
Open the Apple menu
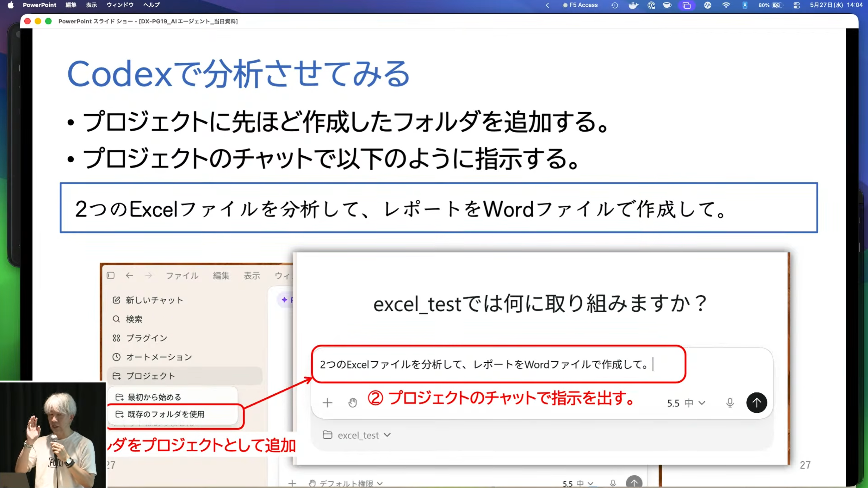pyautogui.click(x=10, y=5)
